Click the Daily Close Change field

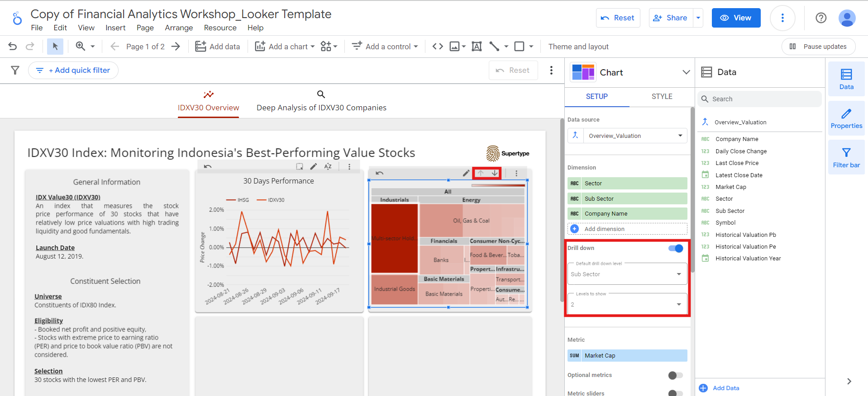741,151
